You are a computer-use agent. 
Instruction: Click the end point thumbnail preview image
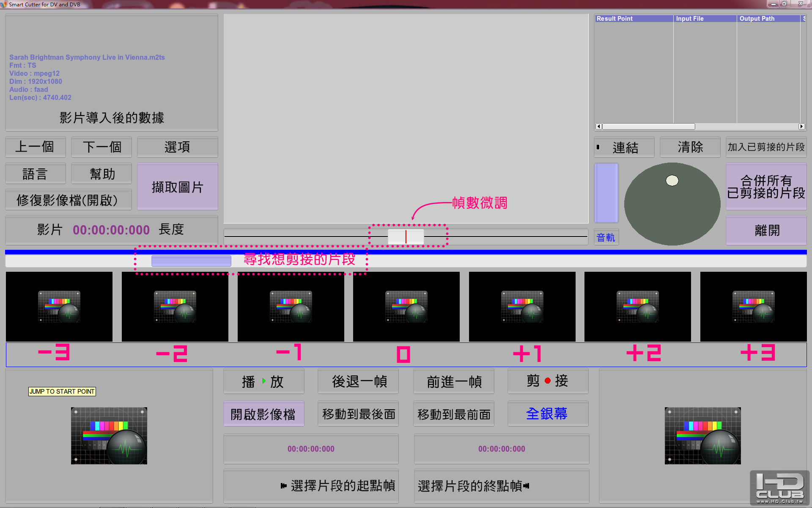(x=702, y=436)
